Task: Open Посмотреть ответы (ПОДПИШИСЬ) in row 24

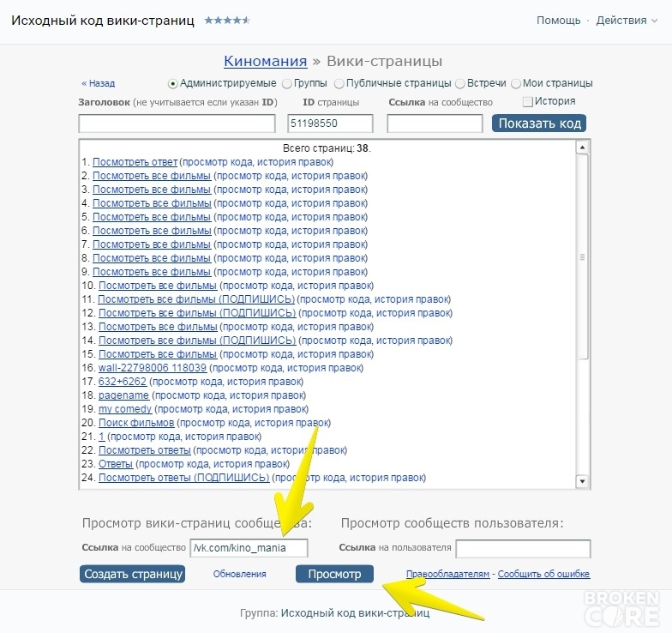Action: point(183,478)
